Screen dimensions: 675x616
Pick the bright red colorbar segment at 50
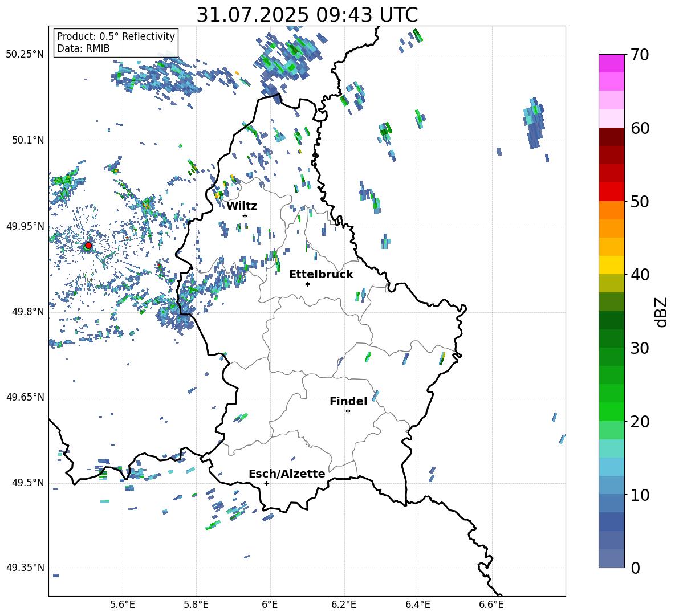pos(611,192)
